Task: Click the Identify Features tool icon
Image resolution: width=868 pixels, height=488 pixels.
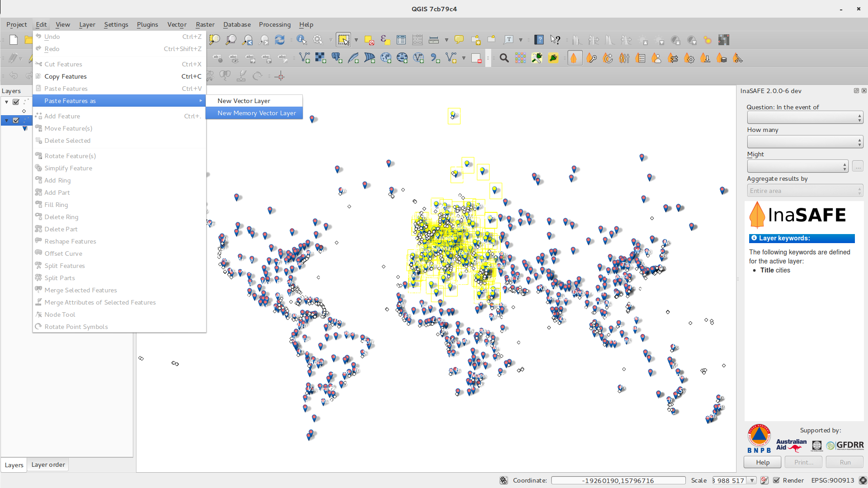Action: (x=301, y=40)
